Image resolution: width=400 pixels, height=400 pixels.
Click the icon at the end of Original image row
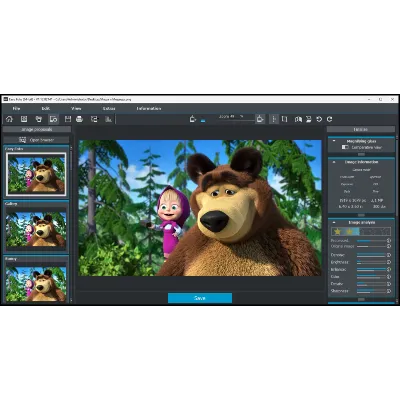point(389,246)
